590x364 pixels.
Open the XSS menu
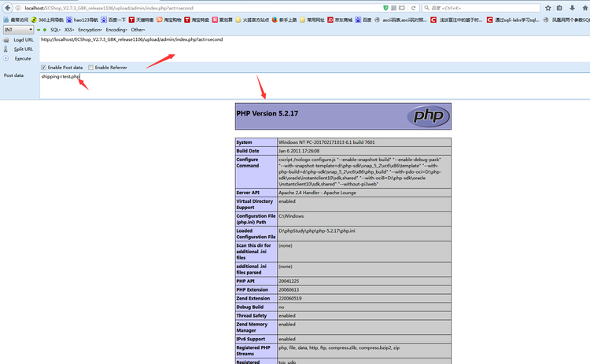(69, 29)
